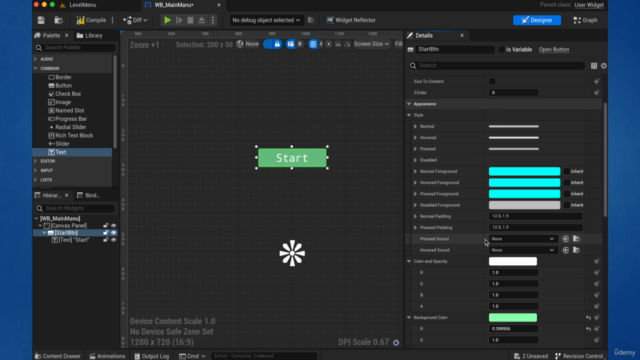
Task: Click the find debug object icon
Action: [x=311, y=20]
